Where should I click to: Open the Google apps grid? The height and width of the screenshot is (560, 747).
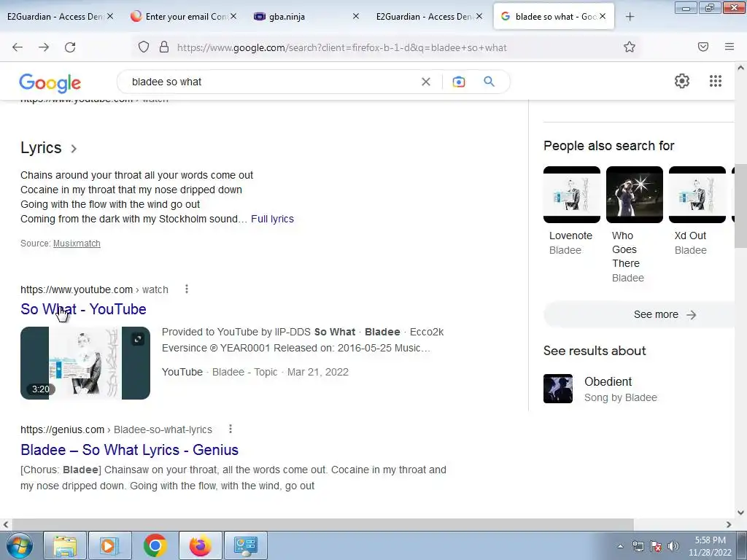click(x=716, y=81)
